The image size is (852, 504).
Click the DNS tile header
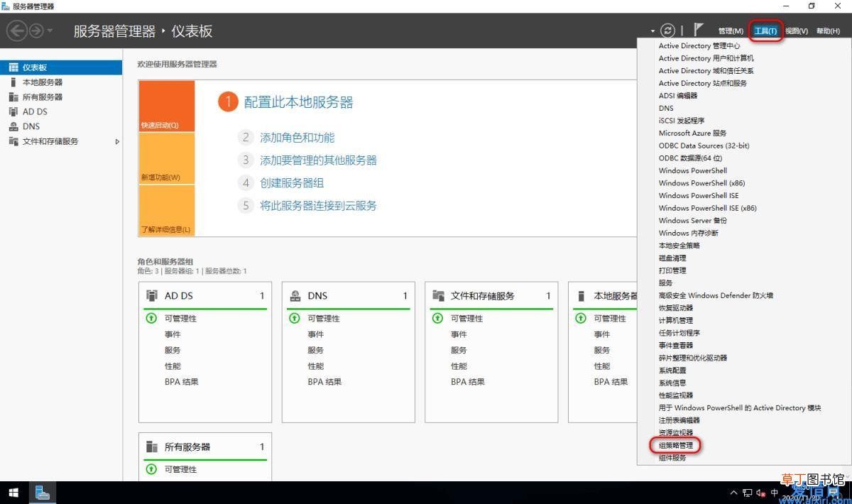click(348, 295)
